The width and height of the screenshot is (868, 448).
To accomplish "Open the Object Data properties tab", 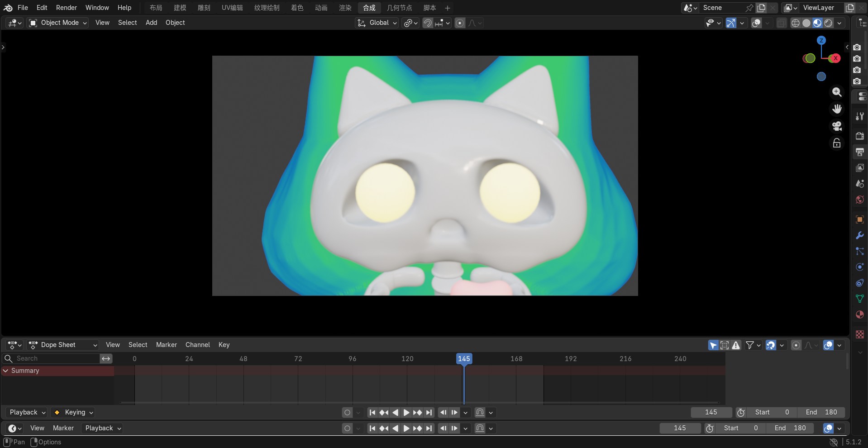I will pos(860,299).
